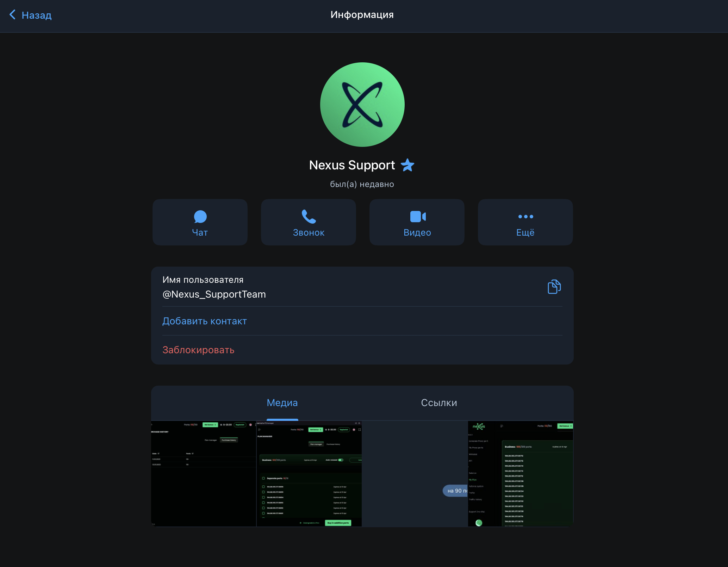The width and height of the screenshot is (728, 567).
Task: Start video call with Видео camera icon
Action: tap(418, 217)
